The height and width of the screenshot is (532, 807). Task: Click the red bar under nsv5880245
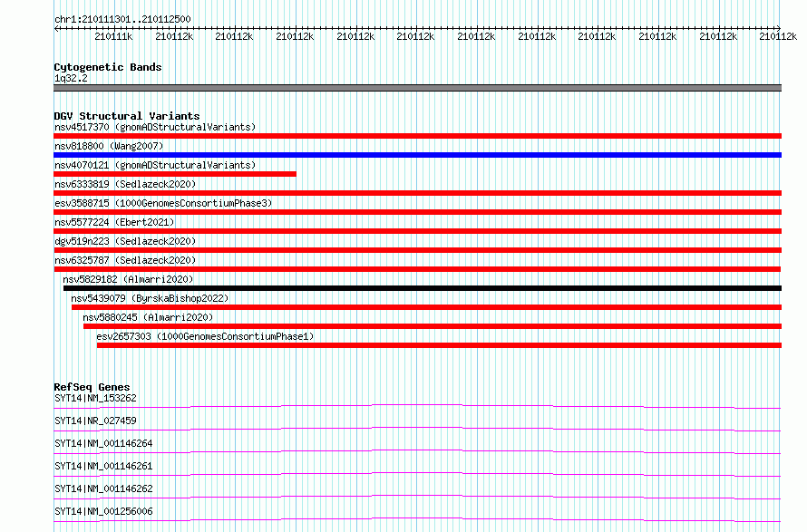(x=433, y=326)
